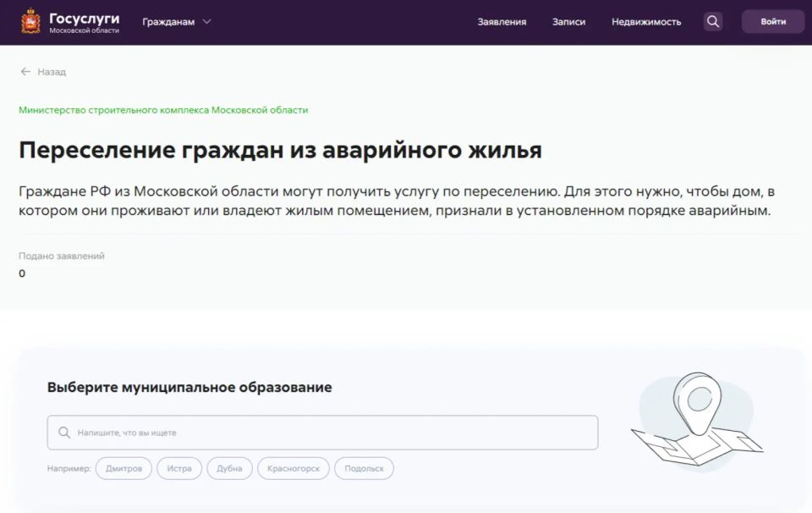This screenshot has height=513, width=812.
Task: Click the service description paragraph
Action: click(x=397, y=201)
